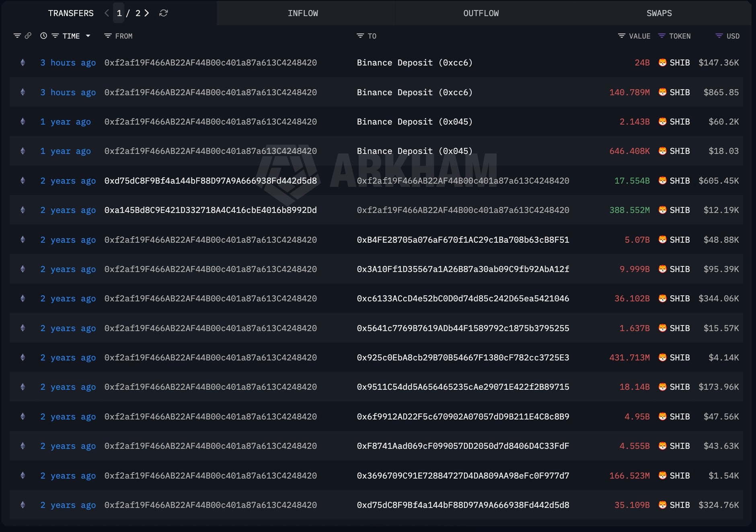Open the VALUE column filter
756x532 pixels.
[621, 36]
